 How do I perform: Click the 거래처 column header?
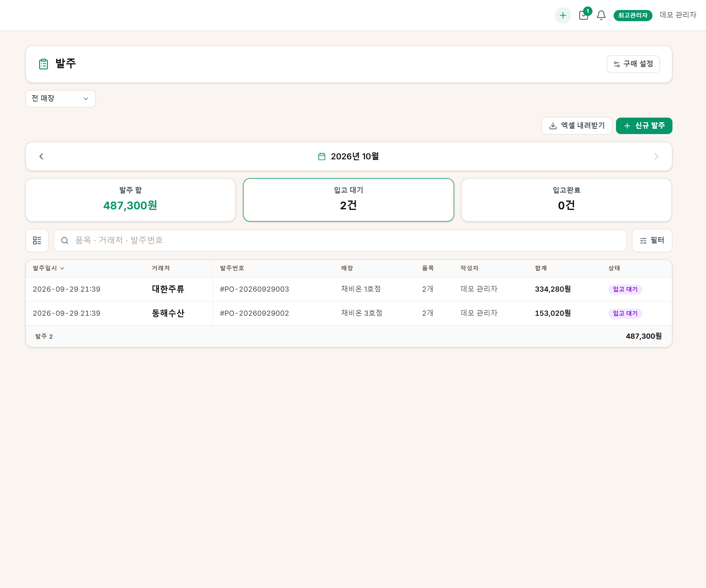[161, 268]
